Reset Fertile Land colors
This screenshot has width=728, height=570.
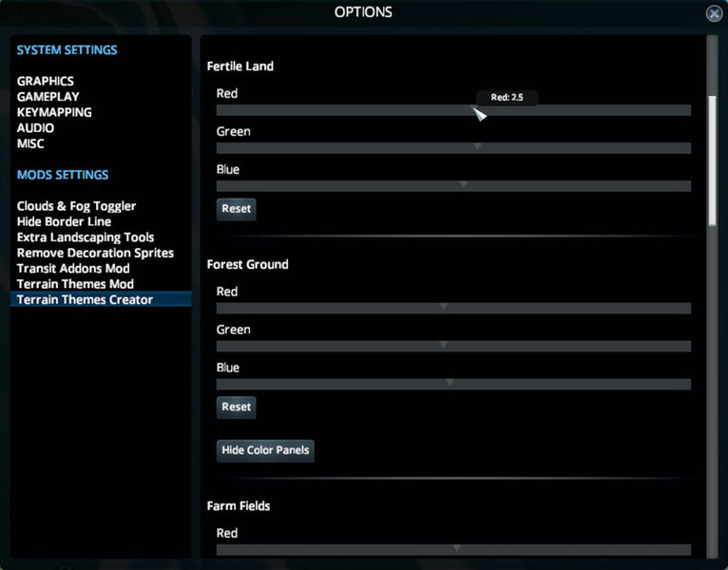click(x=236, y=209)
